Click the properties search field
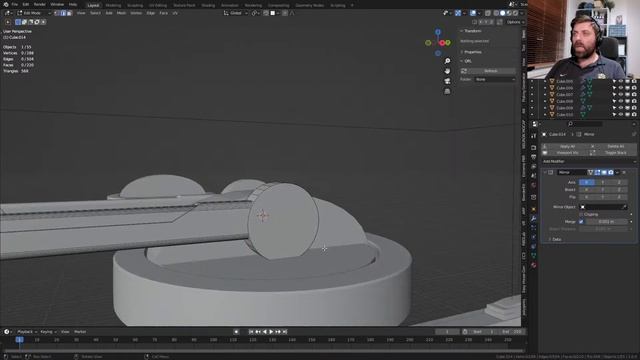 pos(584,124)
